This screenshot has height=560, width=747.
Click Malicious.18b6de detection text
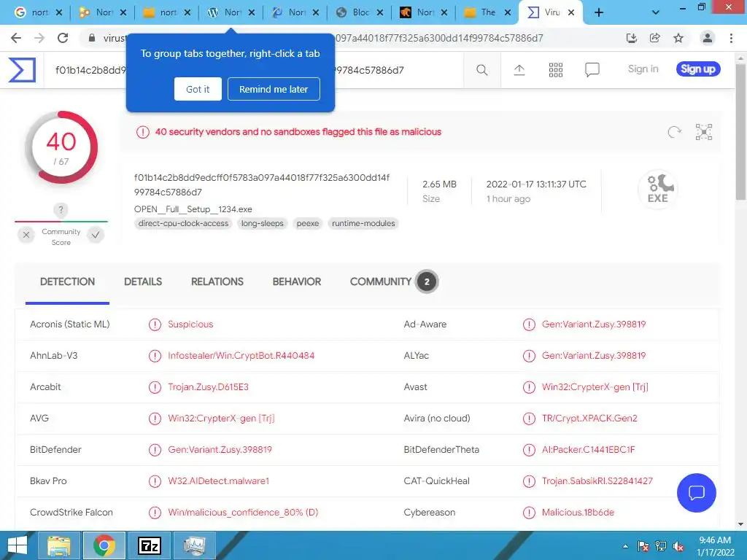[x=578, y=513]
